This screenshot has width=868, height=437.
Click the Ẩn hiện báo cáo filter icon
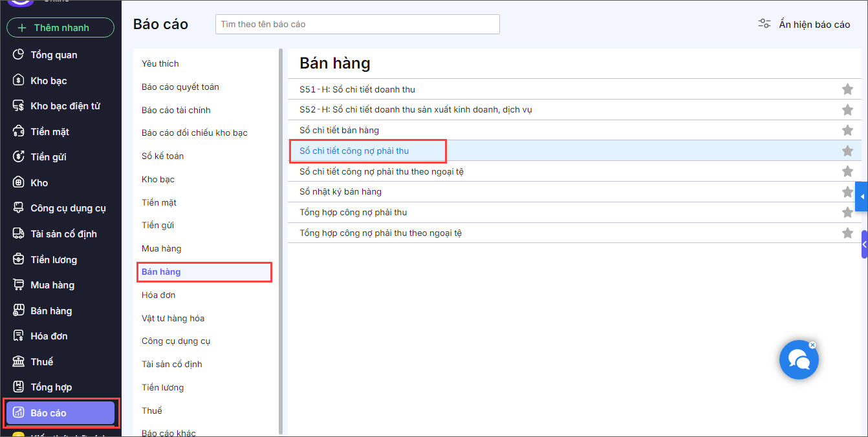(x=765, y=25)
